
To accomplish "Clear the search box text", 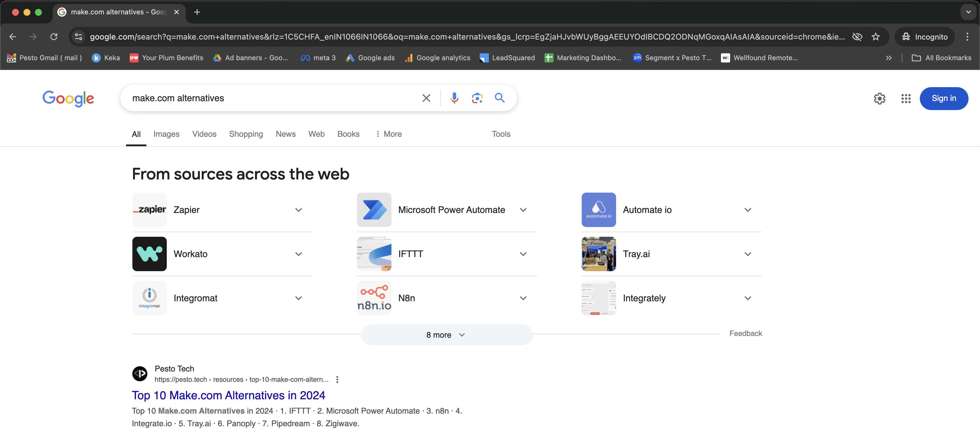I will [426, 98].
